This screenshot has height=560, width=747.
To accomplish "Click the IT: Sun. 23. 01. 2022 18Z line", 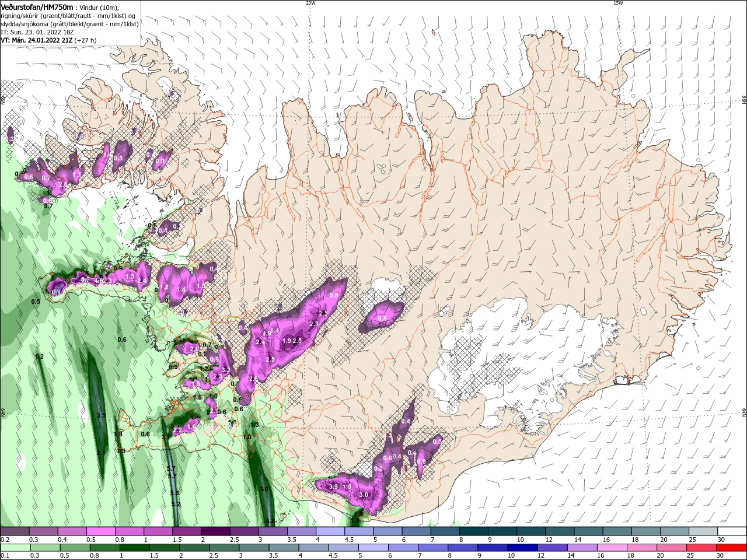I will tap(37, 32).
